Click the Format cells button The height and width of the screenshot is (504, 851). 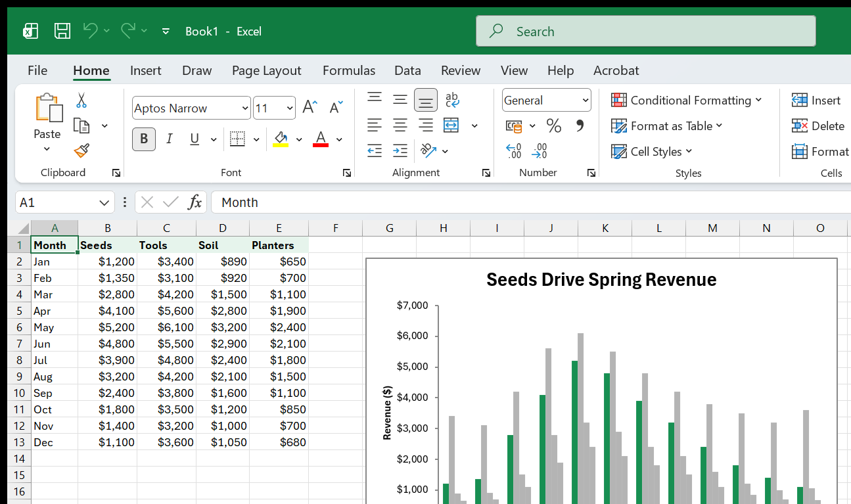click(821, 151)
